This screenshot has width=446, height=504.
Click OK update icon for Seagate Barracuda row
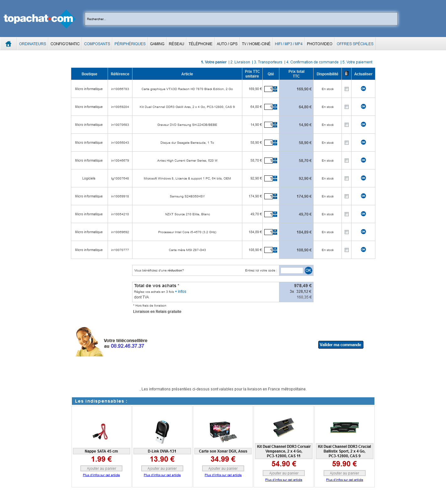click(x=363, y=142)
